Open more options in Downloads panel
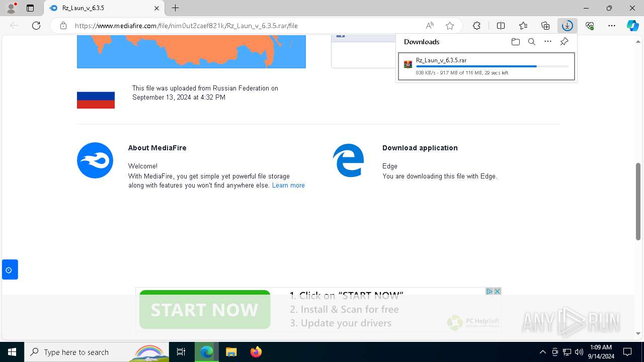 [548, 42]
